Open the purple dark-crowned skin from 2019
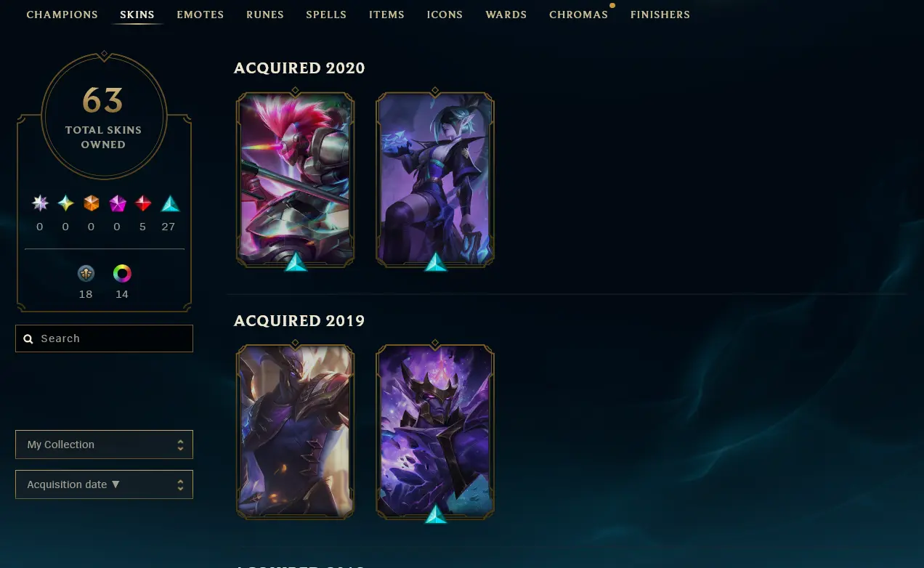This screenshot has width=924, height=568. pyautogui.click(x=435, y=432)
